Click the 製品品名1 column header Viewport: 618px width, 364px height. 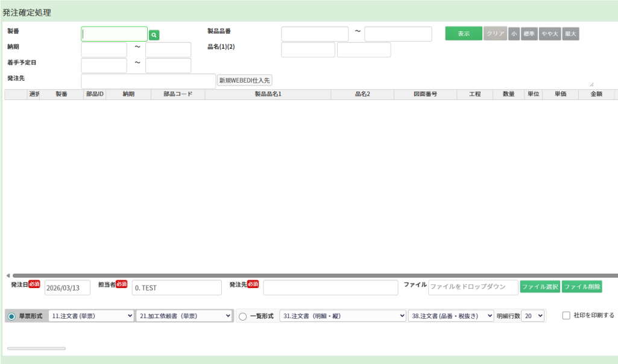(268, 95)
